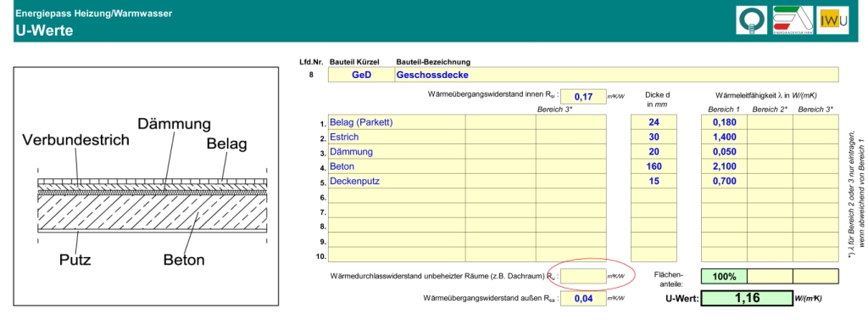Image resolution: width=868 pixels, height=320 pixels.
Task: Click the Bereich 2 lambda cell for Belag row
Action: pos(770,122)
